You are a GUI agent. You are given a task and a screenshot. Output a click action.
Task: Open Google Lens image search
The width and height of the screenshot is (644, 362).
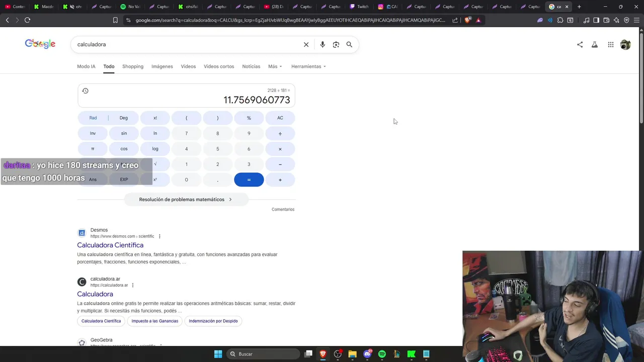tap(336, 44)
